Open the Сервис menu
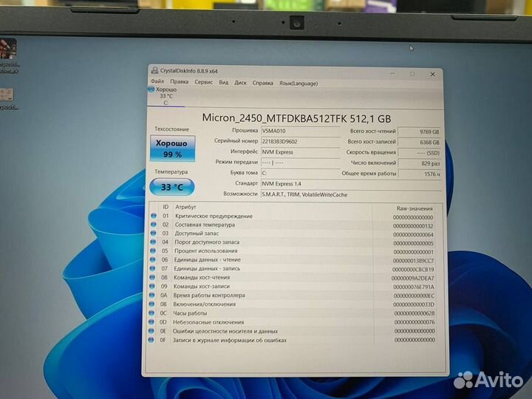This screenshot has height=399, width=532. [x=203, y=83]
